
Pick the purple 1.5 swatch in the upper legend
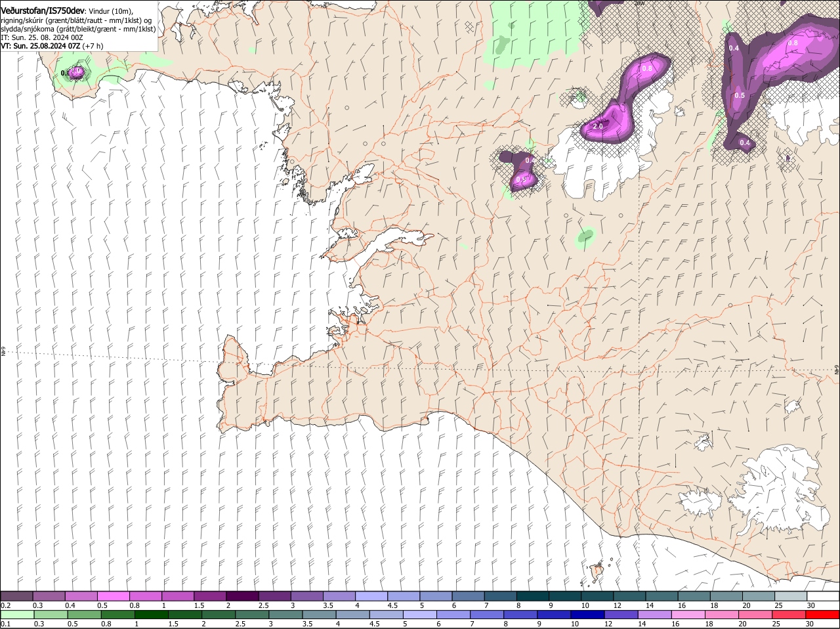pyautogui.click(x=209, y=596)
